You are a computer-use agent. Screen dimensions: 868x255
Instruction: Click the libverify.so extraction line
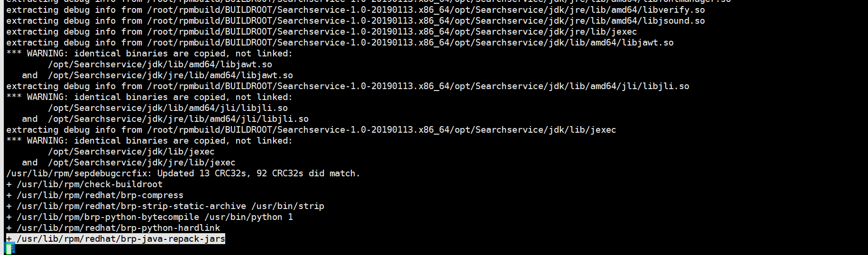[x=355, y=10]
